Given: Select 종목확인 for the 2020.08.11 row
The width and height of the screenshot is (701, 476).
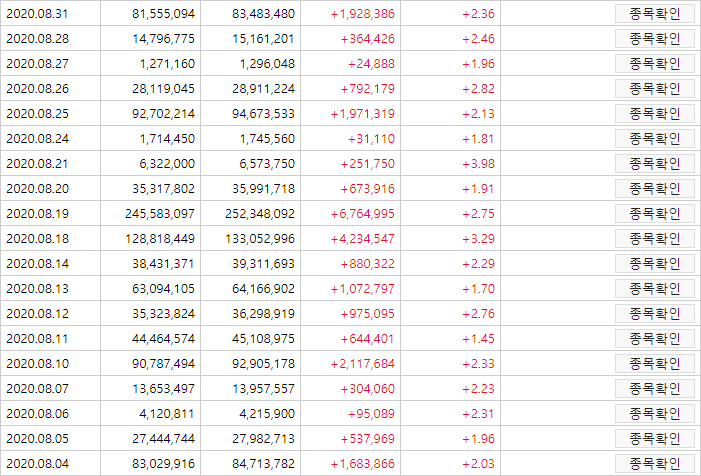Looking at the screenshot, I should 655,339.
